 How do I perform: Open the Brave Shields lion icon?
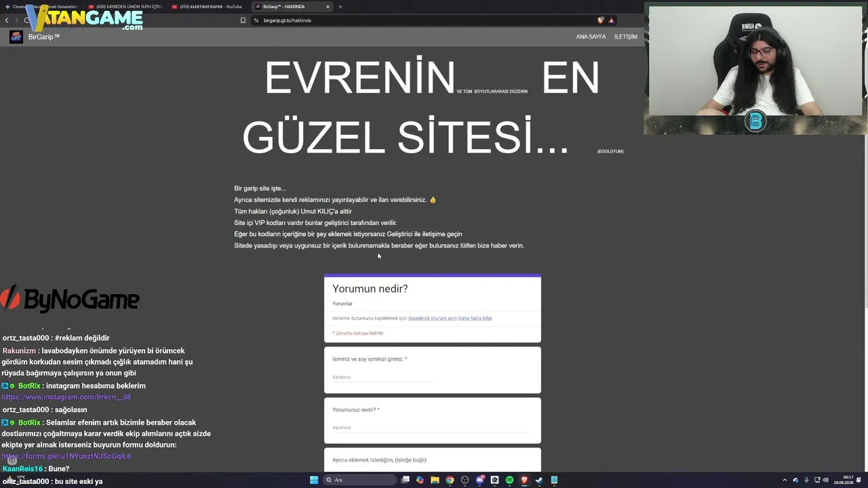coord(600,20)
